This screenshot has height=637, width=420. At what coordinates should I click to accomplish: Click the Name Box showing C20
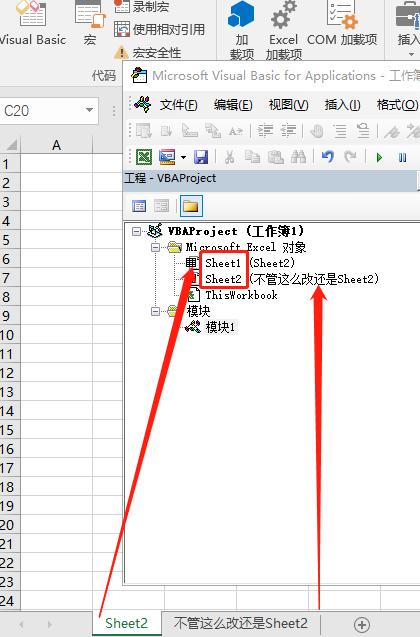pyautogui.click(x=41, y=110)
